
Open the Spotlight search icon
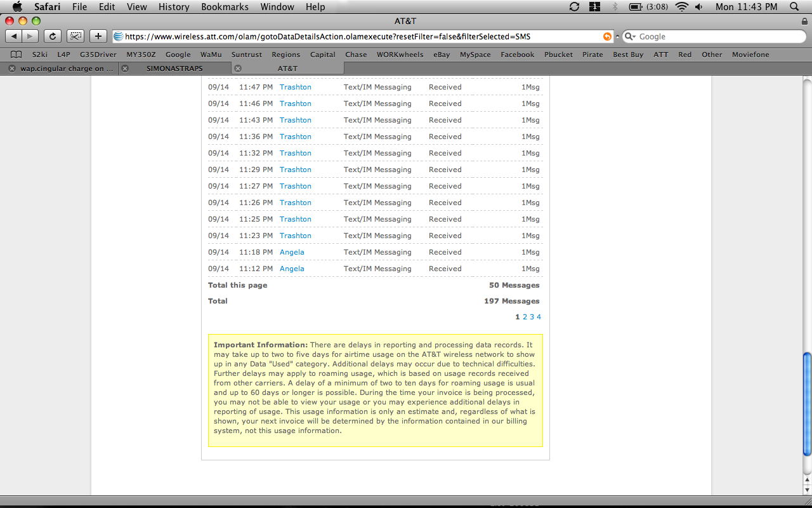point(794,7)
